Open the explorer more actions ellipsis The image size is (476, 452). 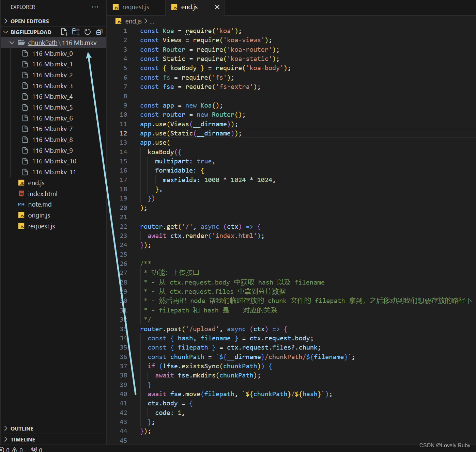pyautogui.click(x=95, y=7)
